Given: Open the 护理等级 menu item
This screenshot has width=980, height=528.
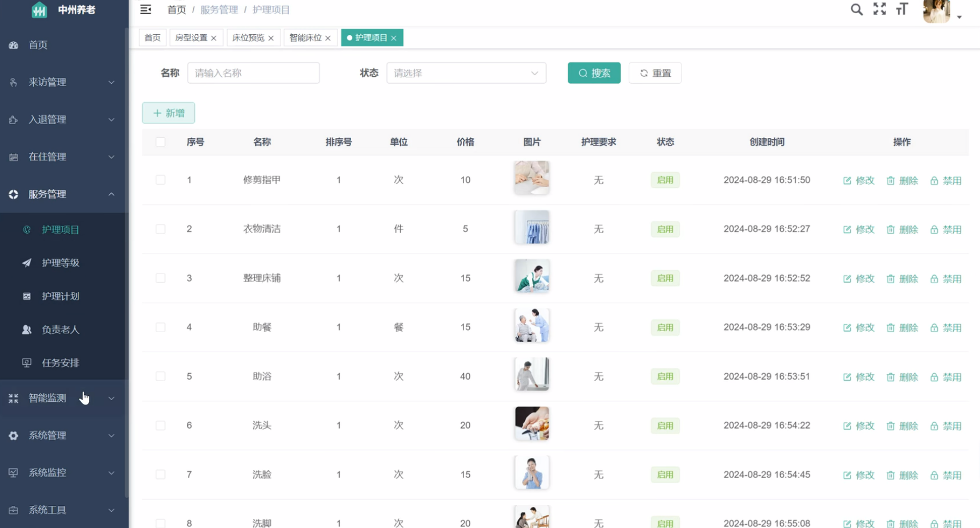Looking at the screenshot, I should click(61, 263).
